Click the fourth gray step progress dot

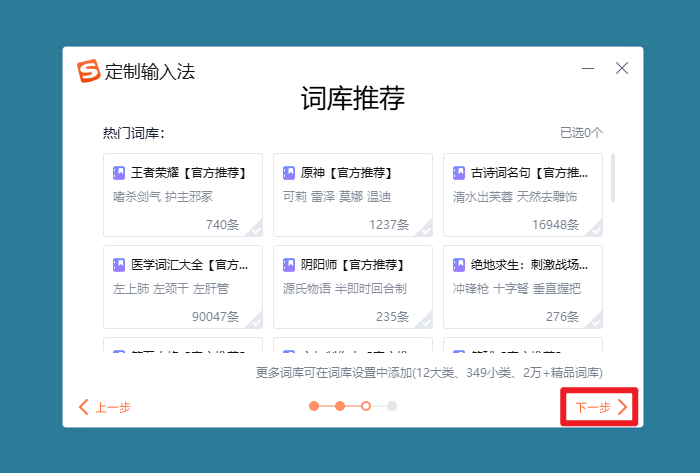pos(392,406)
